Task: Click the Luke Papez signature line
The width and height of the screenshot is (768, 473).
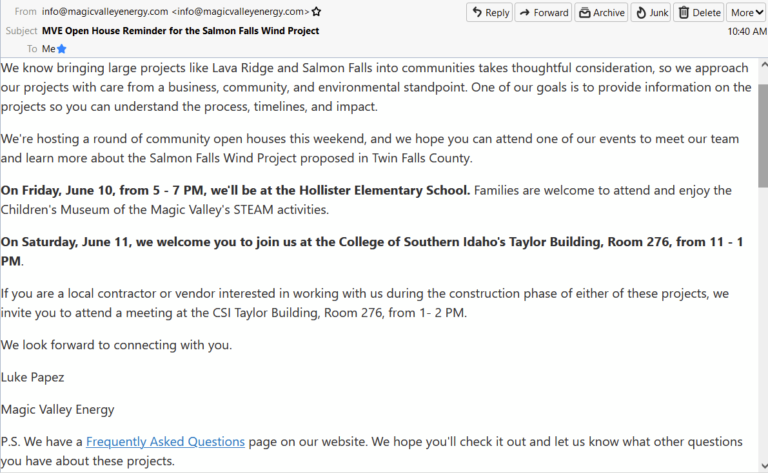Action: pyautogui.click(x=31, y=377)
